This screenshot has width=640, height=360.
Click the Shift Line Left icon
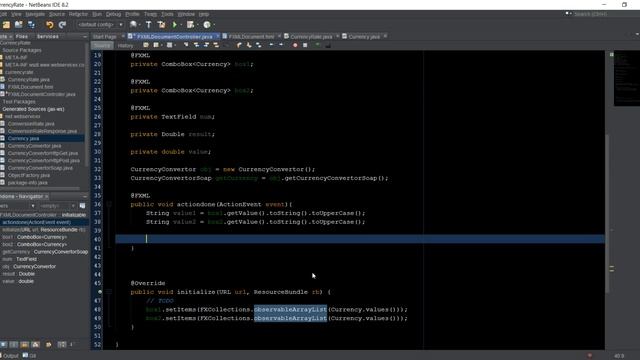[x=271, y=45]
